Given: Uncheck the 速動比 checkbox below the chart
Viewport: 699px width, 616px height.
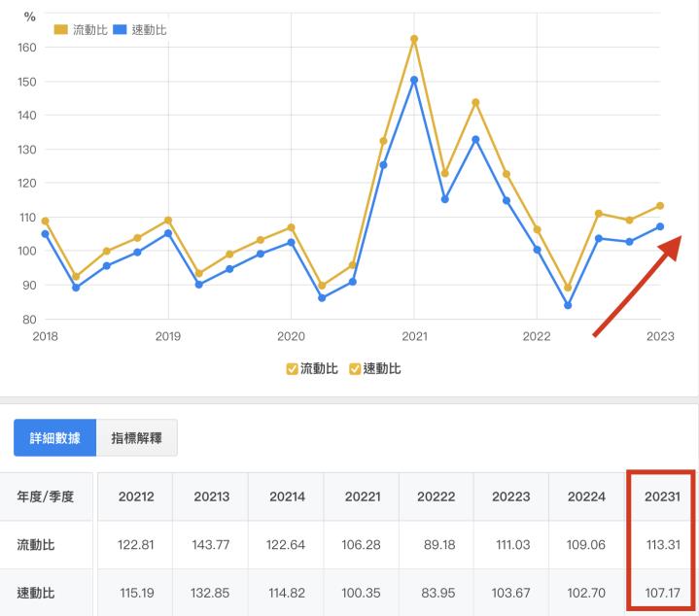Looking at the screenshot, I should 355,368.
